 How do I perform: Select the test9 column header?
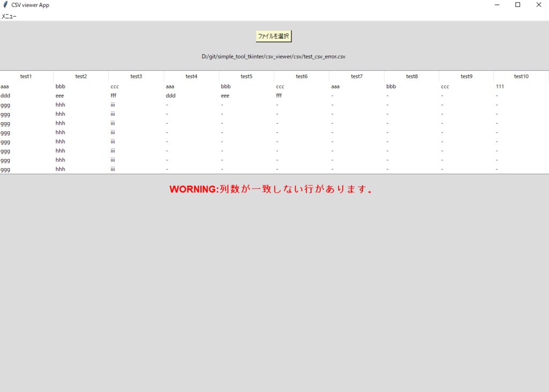(x=466, y=76)
